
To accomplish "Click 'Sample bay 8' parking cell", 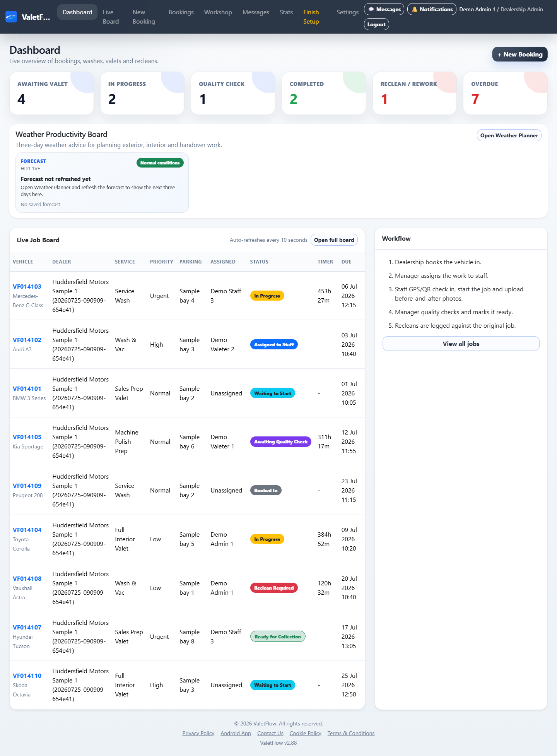I will point(190,637).
